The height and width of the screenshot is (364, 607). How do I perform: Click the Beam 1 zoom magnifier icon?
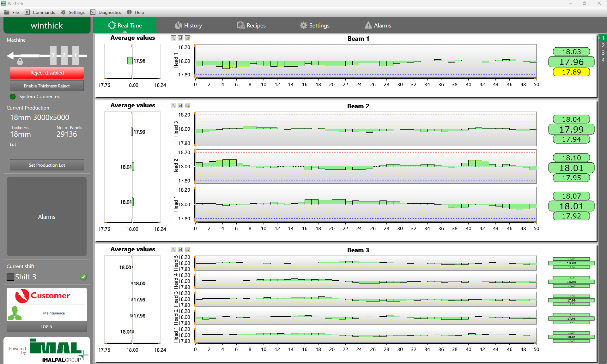pos(173,38)
